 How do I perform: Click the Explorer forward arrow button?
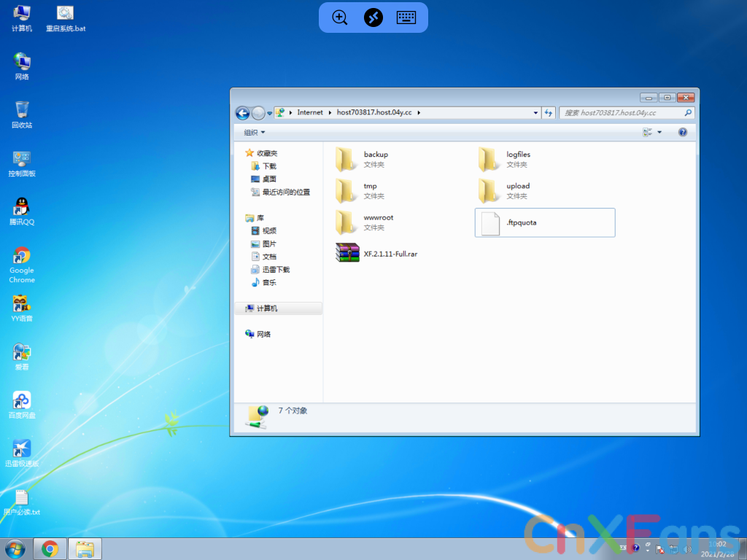(x=258, y=113)
